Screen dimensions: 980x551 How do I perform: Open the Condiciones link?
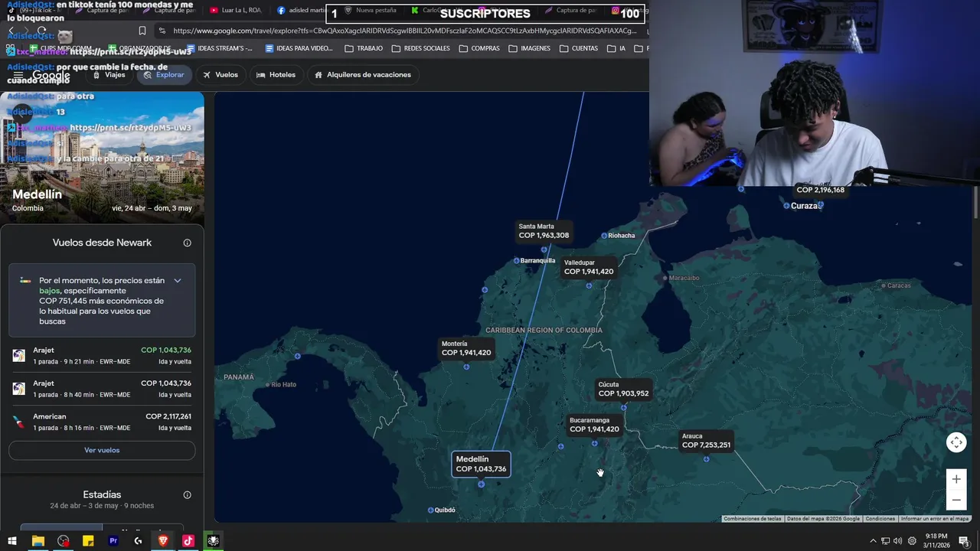click(880, 519)
